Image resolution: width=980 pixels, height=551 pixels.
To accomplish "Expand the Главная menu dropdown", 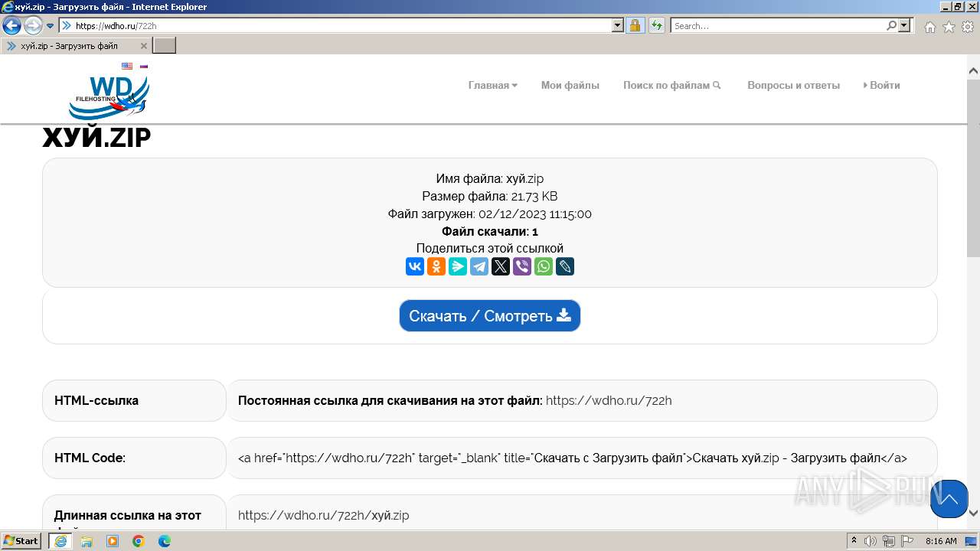I will click(493, 85).
